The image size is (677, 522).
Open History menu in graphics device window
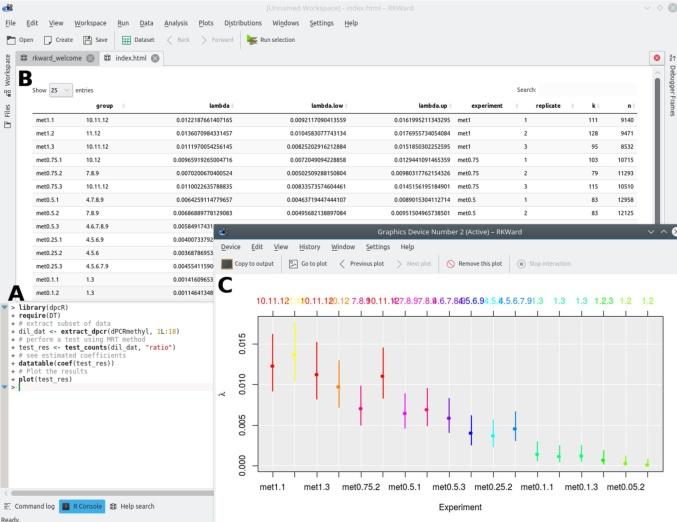click(x=310, y=246)
